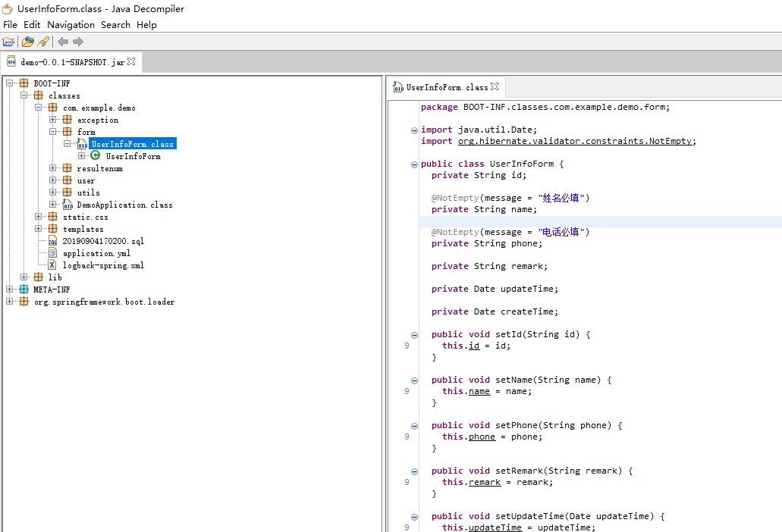Click the org.springframework.boot.loader package icon
Viewport: 782px width, 532px height.
[24, 302]
